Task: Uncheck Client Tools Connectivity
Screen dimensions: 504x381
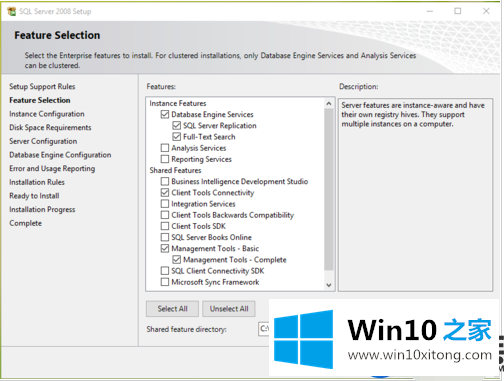Action: pos(165,193)
